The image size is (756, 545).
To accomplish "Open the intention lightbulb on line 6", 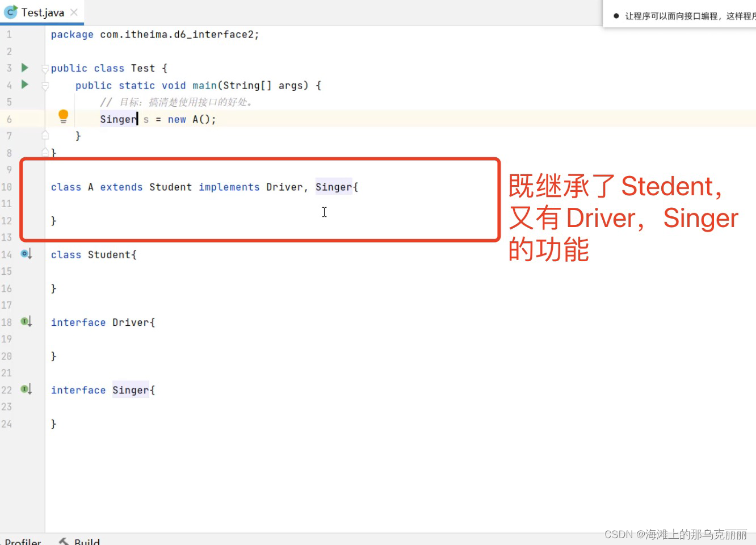I will [x=63, y=116].
